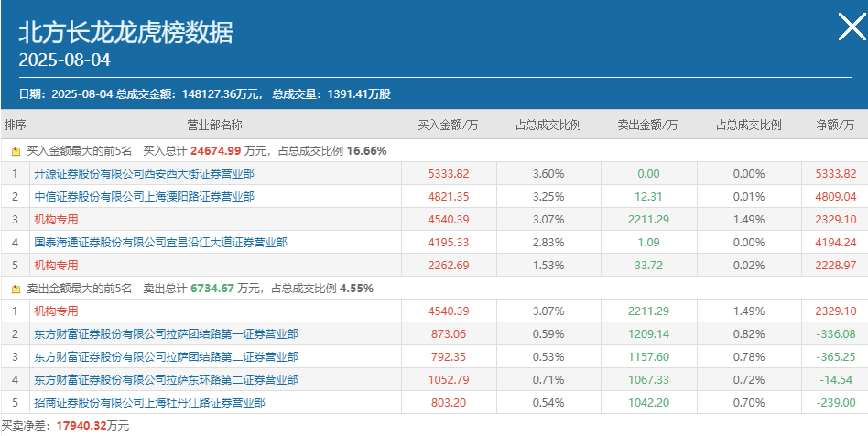The height and width of the screenshot is (436, 868).
Task: Select the 0.78% proportion cell
Action: (749, 357)
